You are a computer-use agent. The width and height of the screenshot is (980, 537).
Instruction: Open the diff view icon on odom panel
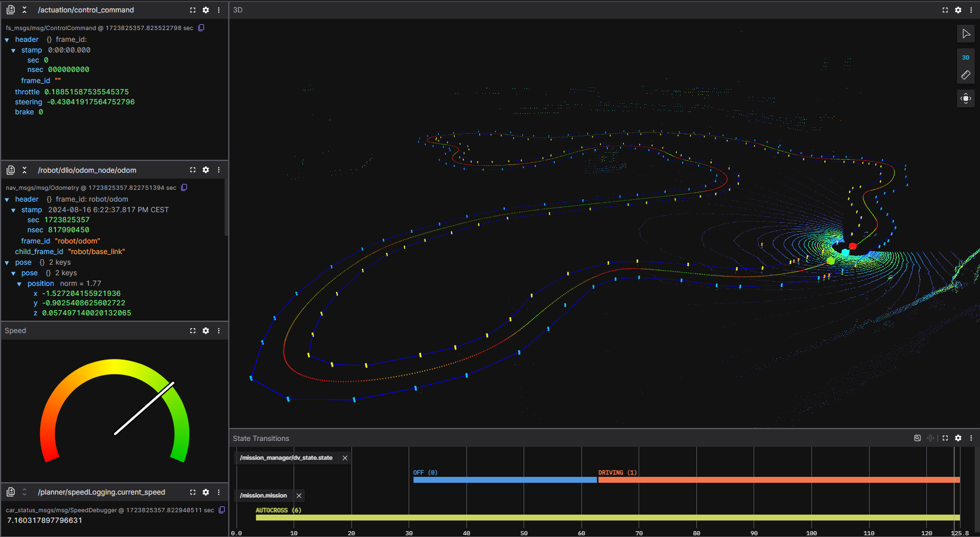tap(11, 170)
